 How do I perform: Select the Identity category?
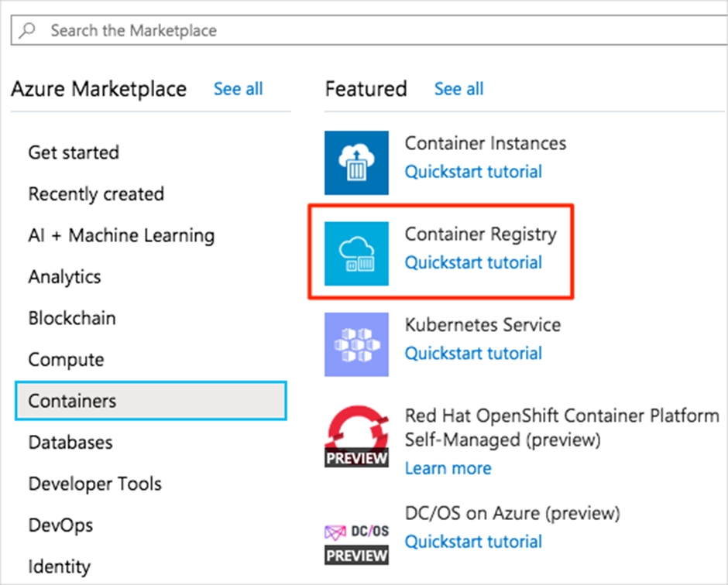pos(59,566)
